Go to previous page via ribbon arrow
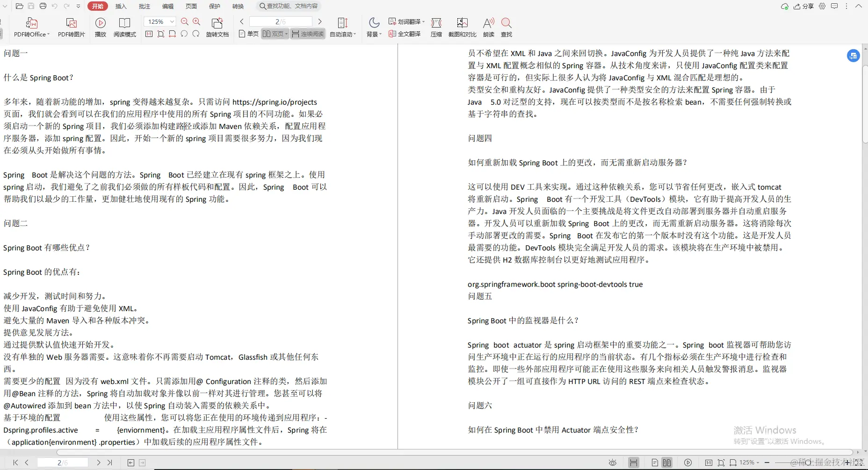This screenshot has width=868, height=470. click(x=242, y=21)
